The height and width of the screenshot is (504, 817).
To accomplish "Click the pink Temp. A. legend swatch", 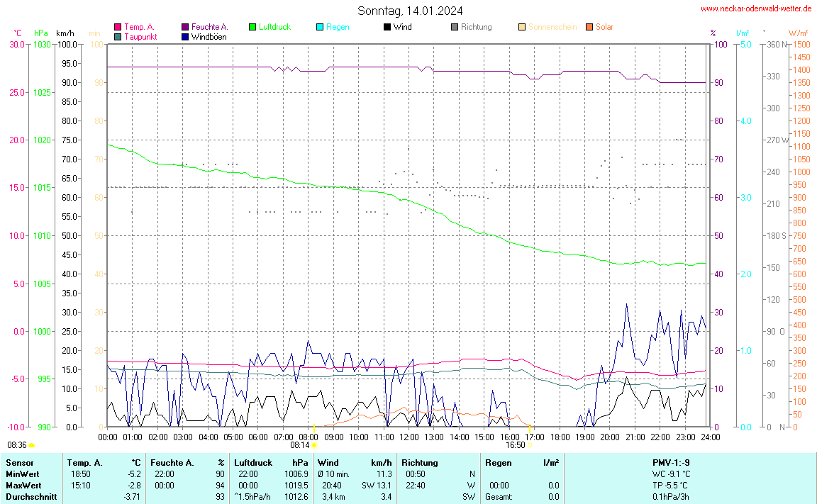I will [x=118, y=27].
